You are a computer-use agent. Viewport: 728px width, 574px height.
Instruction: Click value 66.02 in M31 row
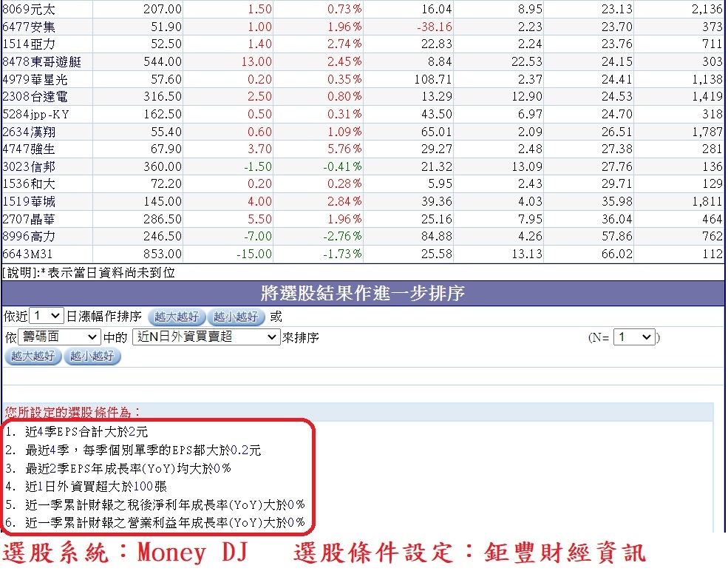coord(617,254)
